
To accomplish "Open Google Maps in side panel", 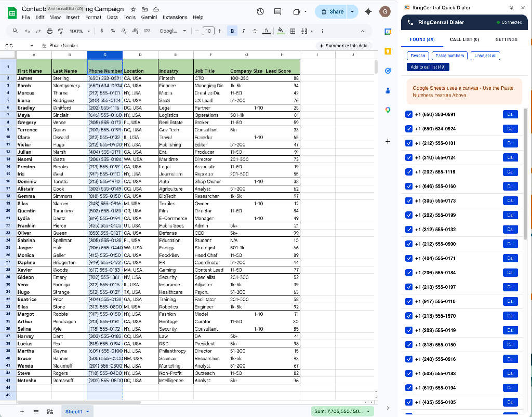I will coord(388,110).
